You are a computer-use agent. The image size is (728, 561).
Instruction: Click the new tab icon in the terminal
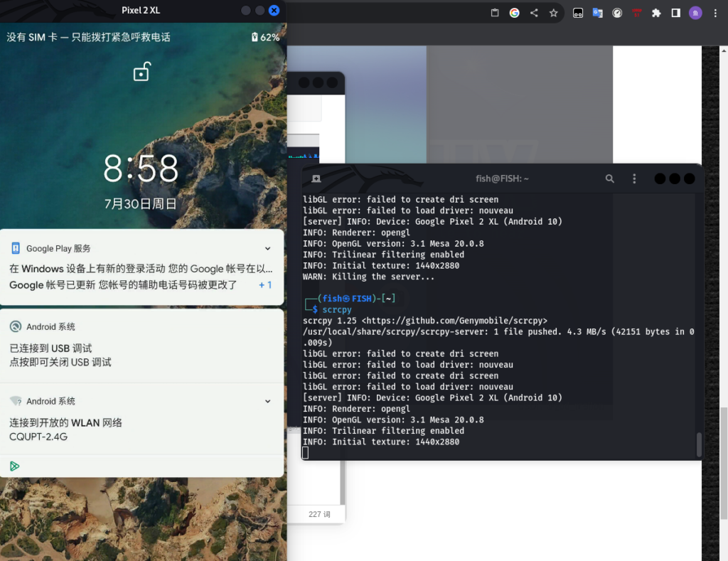316,178
